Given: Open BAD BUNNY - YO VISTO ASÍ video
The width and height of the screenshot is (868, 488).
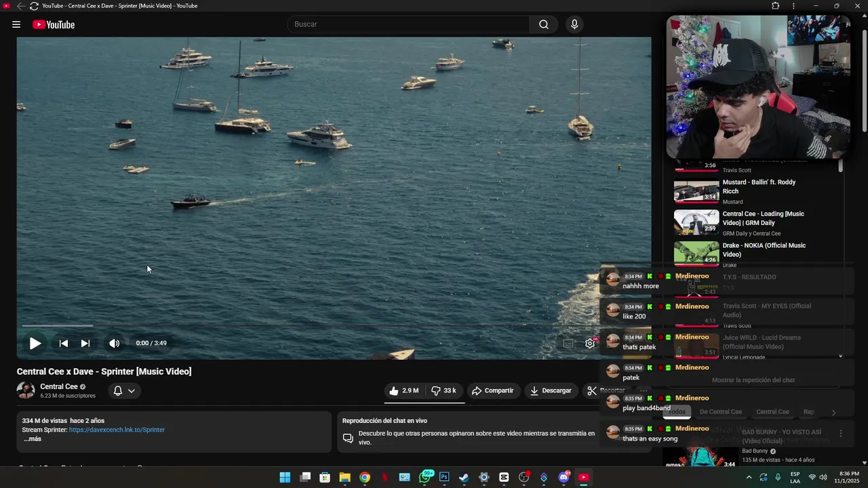Looking at the screenshot, I should tap(781, 436).
